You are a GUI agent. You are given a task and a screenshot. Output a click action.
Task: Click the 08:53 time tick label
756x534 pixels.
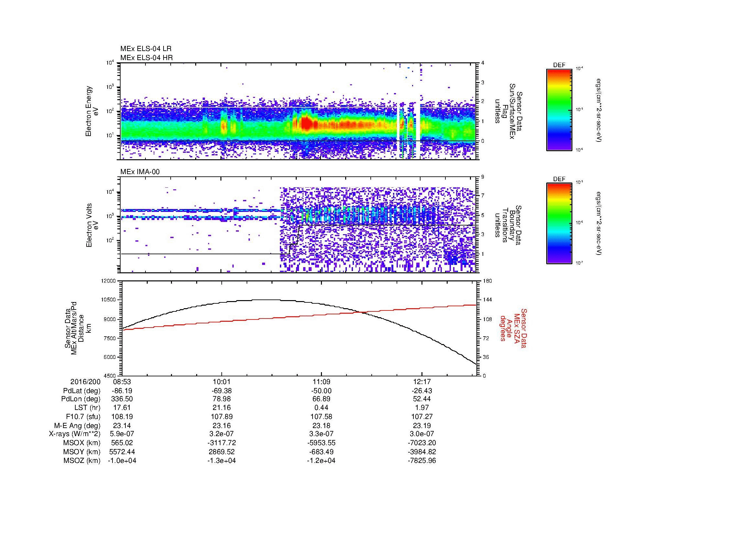pos(122,382)
